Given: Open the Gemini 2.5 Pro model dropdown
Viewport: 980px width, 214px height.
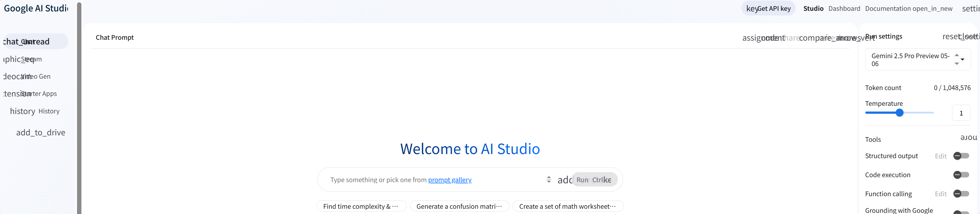Looking at the screenshot, I should coord(918,60).
